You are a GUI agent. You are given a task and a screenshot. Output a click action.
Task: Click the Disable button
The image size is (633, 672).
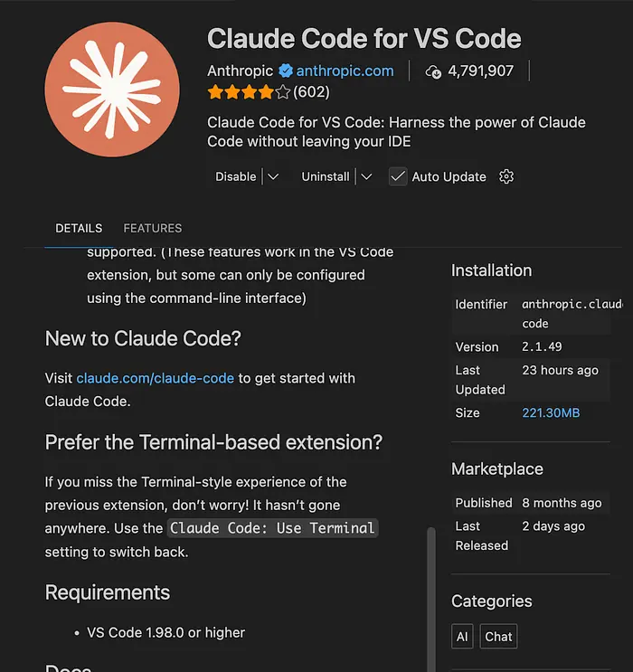click(x=235, y=176)
